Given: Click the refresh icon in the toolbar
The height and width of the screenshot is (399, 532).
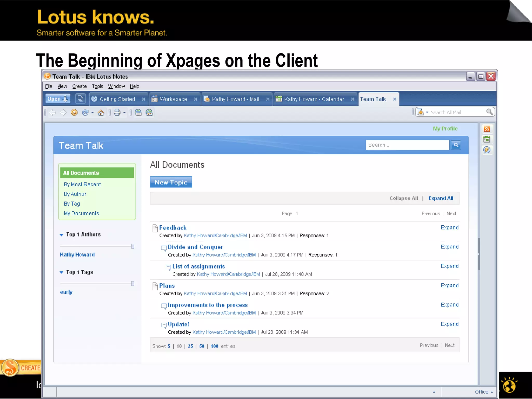Looking at the screenshot, I should (x=85, y=113).
